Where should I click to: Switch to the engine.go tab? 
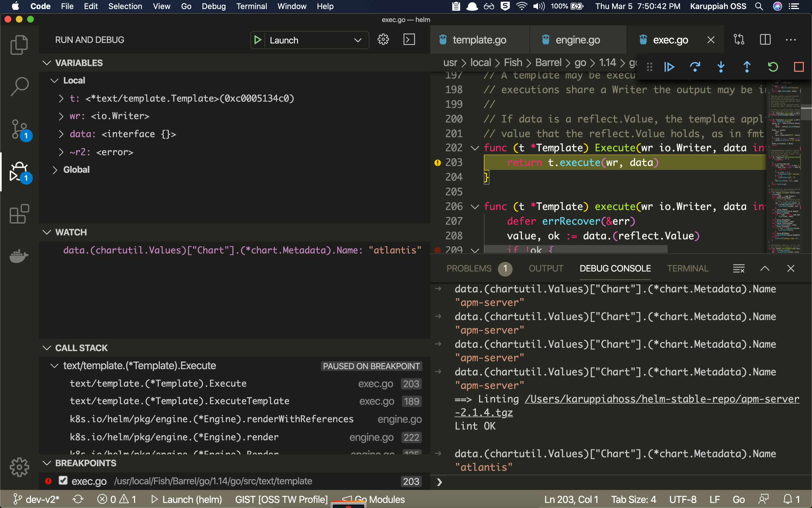[577, 40]
